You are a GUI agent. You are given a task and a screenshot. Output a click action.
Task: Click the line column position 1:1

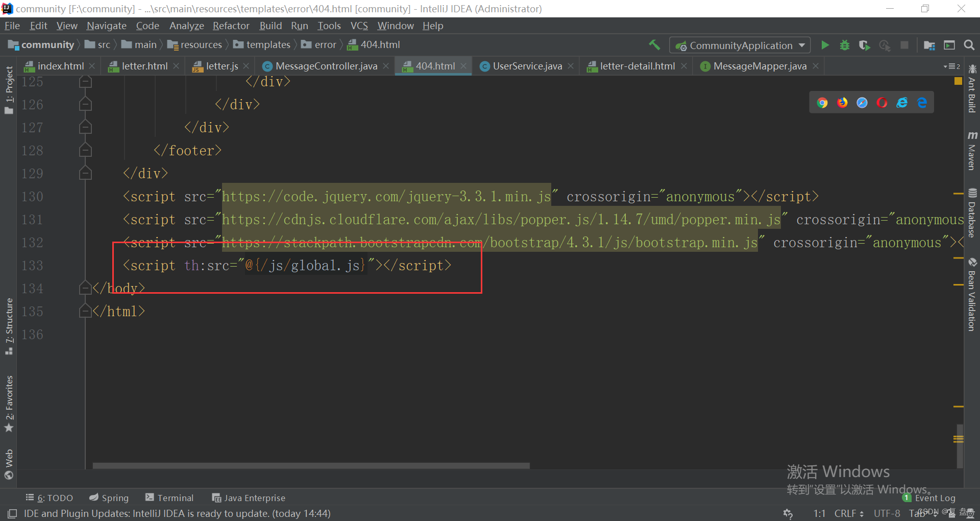[x=819, y=513]
